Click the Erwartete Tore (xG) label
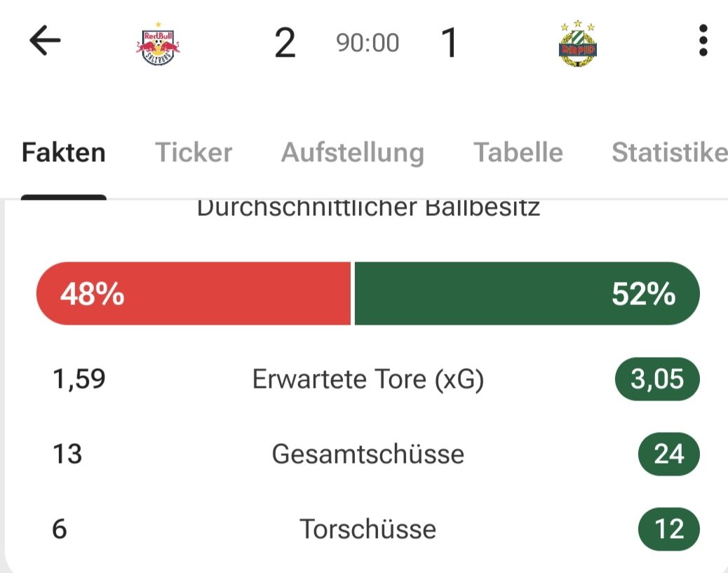The image size is (728, 573). pos(368,379)
